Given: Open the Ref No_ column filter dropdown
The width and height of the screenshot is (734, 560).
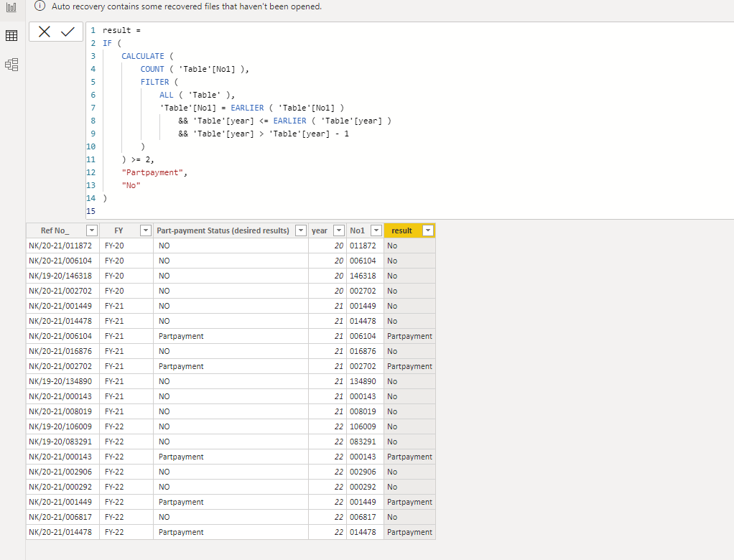Looking at the screenshot, I should pos(92,230).
